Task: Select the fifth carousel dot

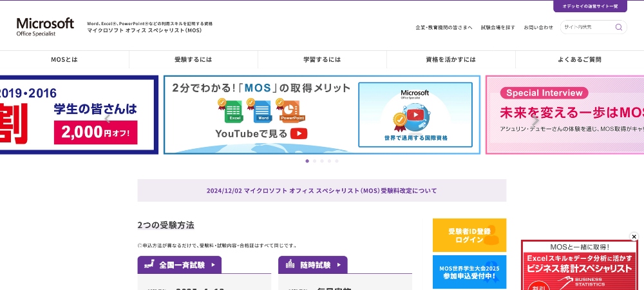Action: pos(337,161)
